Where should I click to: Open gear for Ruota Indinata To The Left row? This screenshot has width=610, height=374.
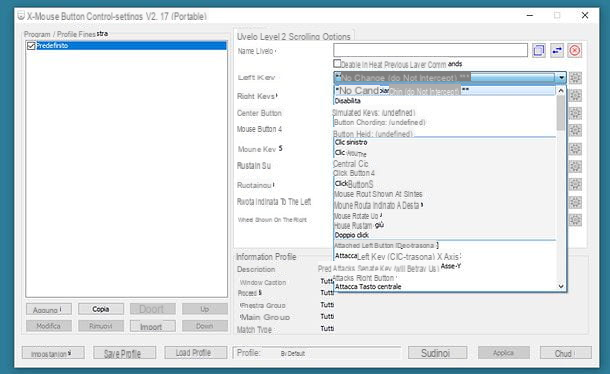575,202
